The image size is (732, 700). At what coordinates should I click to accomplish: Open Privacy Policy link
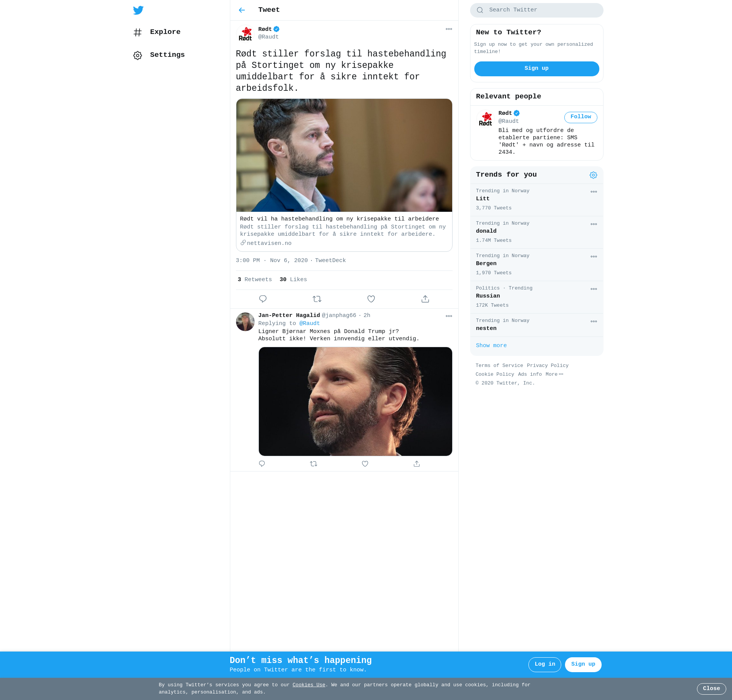click(547, 366)
